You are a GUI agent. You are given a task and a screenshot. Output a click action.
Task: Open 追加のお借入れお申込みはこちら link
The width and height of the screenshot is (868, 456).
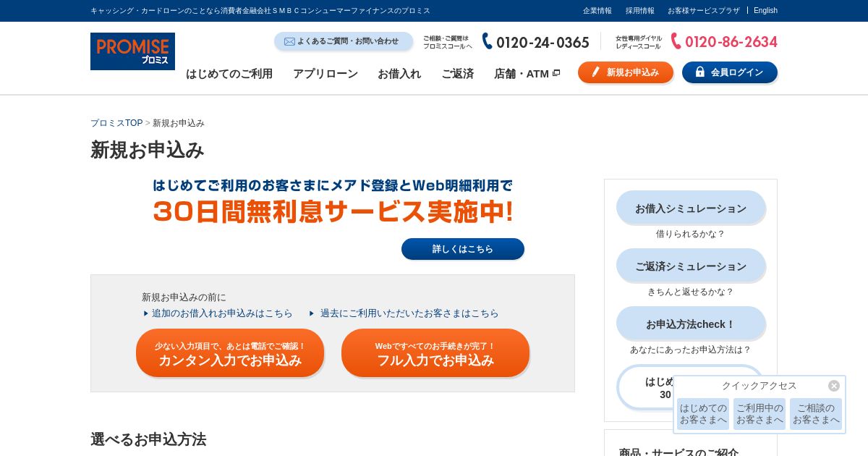[222, 313]
